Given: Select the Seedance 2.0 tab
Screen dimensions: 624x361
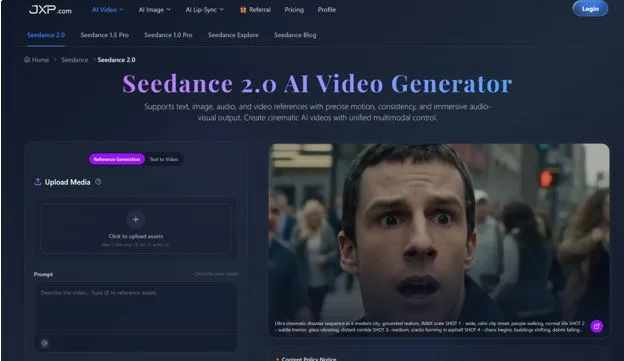Looking at the screenshot, I should click(x=46, y=35).
